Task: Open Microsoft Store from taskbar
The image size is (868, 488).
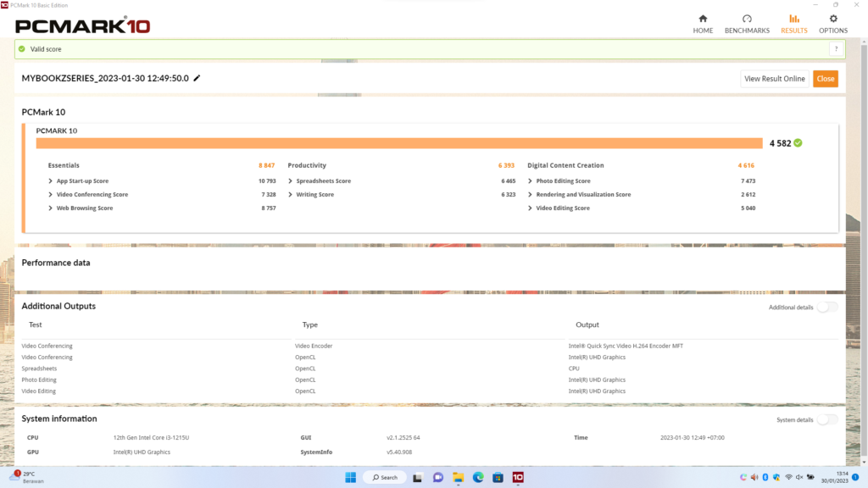Action: click(498, 477)
